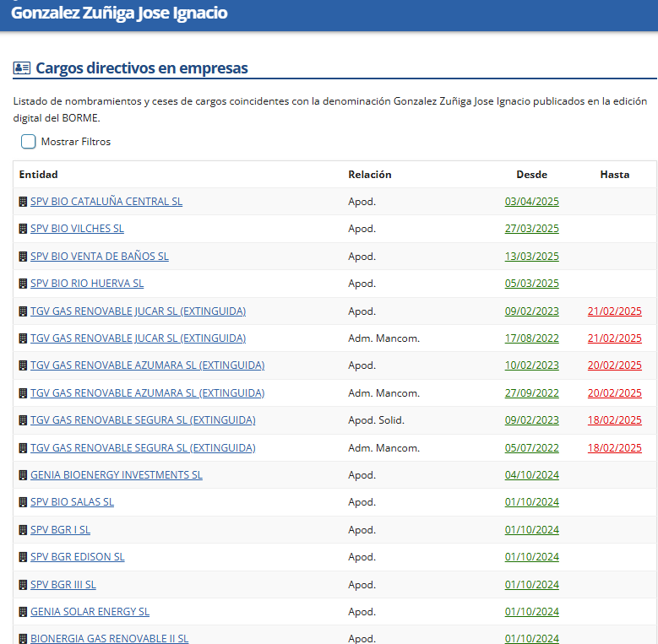Open TGV GAS RENOVABLE JUCAR in Apod. row
658x644 pixels.
(138, 311)
